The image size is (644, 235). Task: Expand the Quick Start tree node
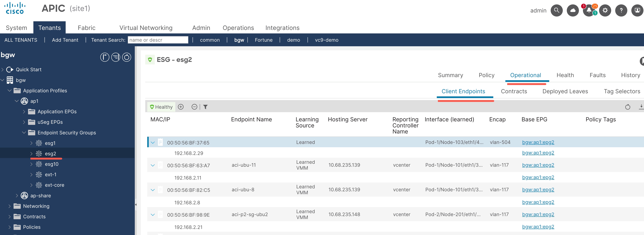(x=3, y=70)
